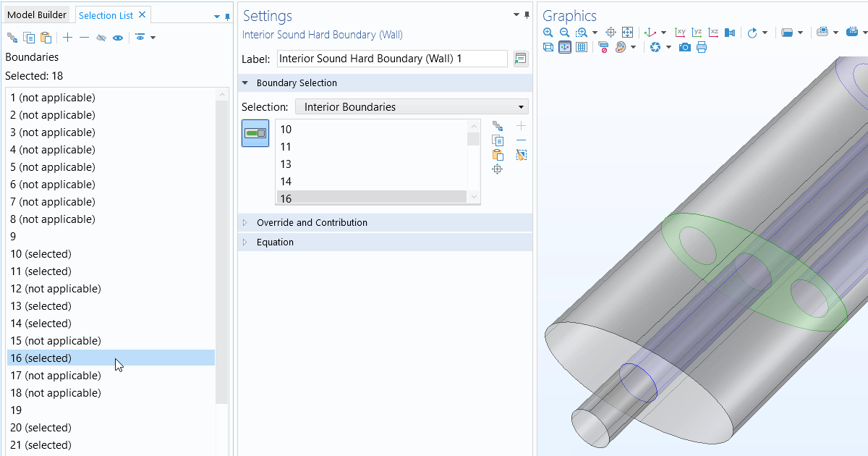The image size is (868, 456).
Task: Click the Rotate view icon in Graphics toolbar
Action: pyautogui.click(x=752, y=32)
